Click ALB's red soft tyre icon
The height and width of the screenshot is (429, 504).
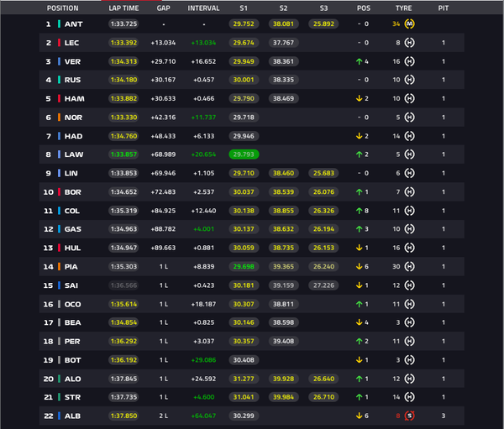point(409,416)
